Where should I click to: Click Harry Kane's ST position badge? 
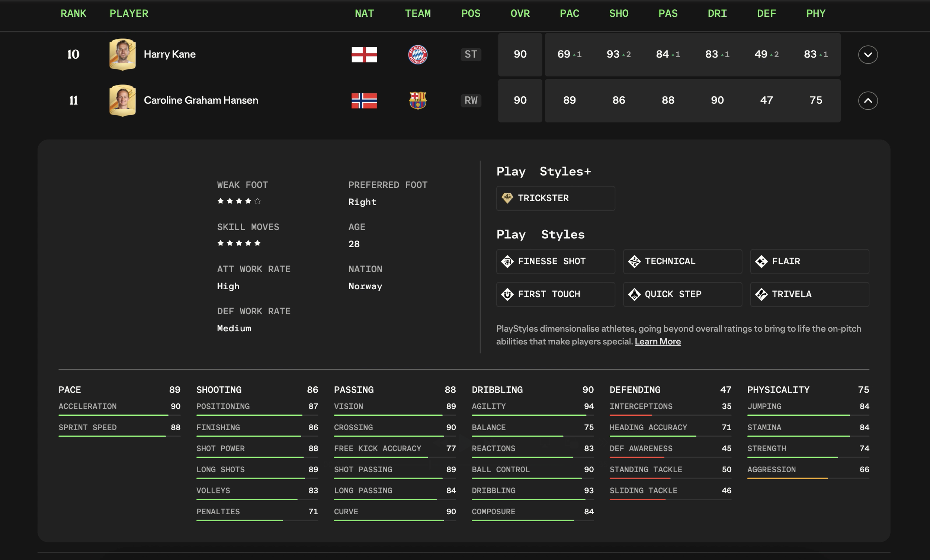(471, 54)
